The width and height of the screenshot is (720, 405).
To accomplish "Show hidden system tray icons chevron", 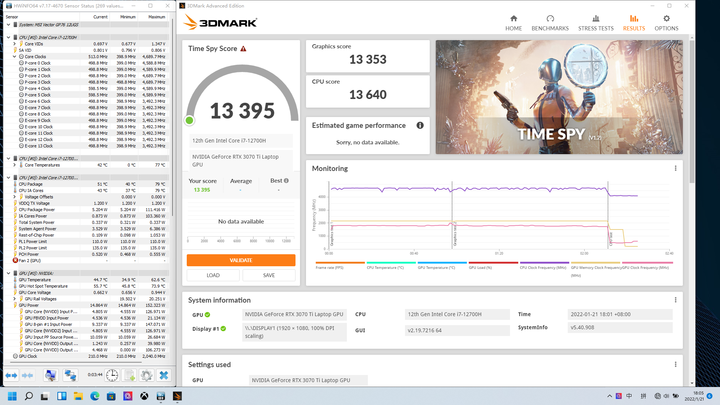I will 609,396.
